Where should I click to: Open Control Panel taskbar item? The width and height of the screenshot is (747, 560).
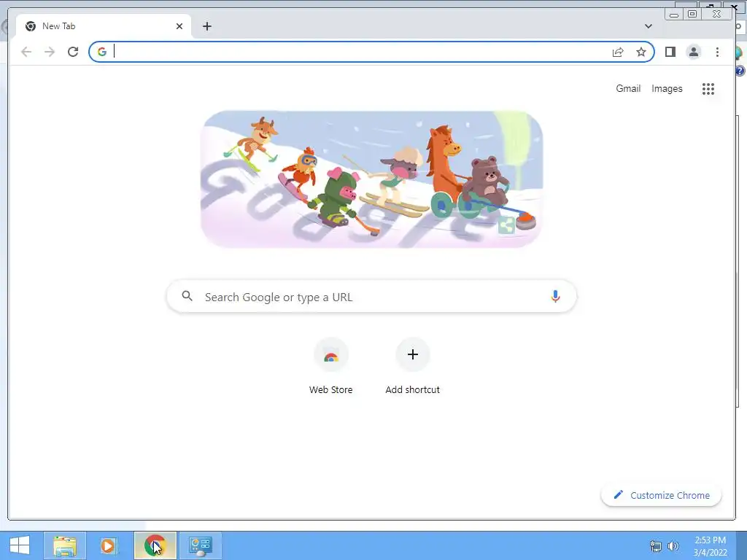pos(200,545)
